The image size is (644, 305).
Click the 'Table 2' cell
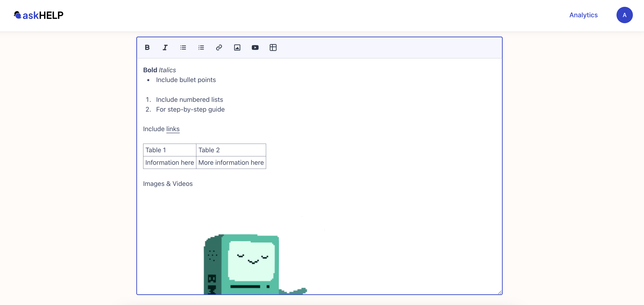(231, 150)
